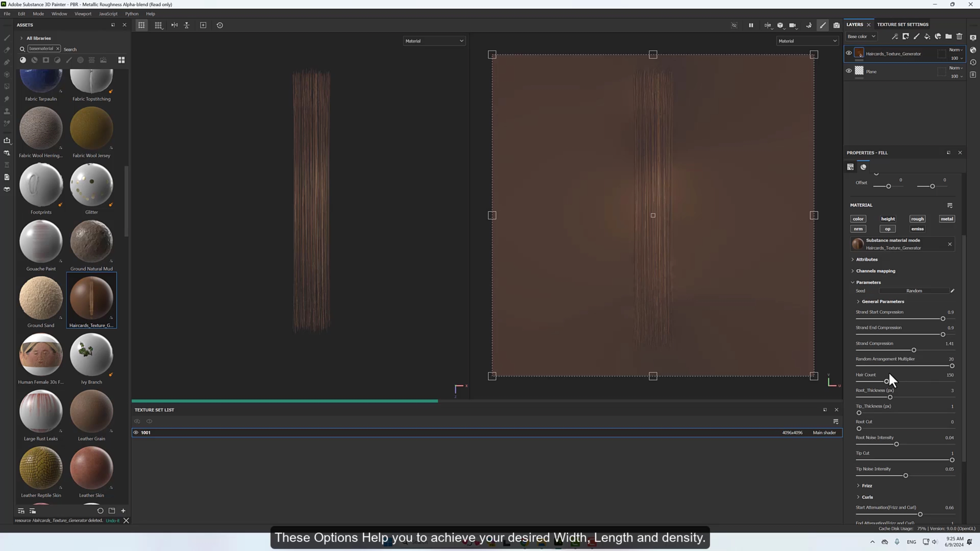The height and width of the screenshot is (551, 980).
Task: Click the import resources plus icon in Assets
Action: pyautogui.click(x=123, y=511)
